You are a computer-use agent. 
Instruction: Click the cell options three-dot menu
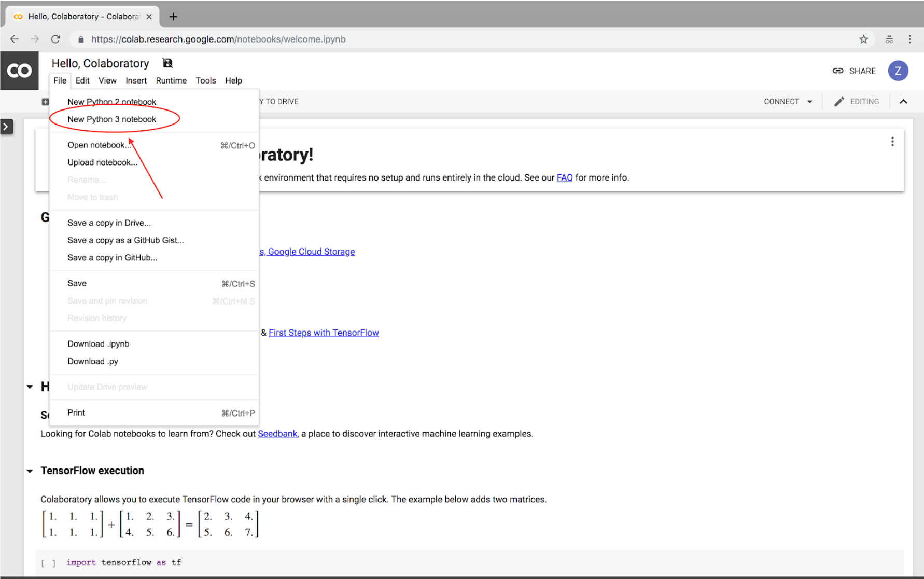[892, 142]
